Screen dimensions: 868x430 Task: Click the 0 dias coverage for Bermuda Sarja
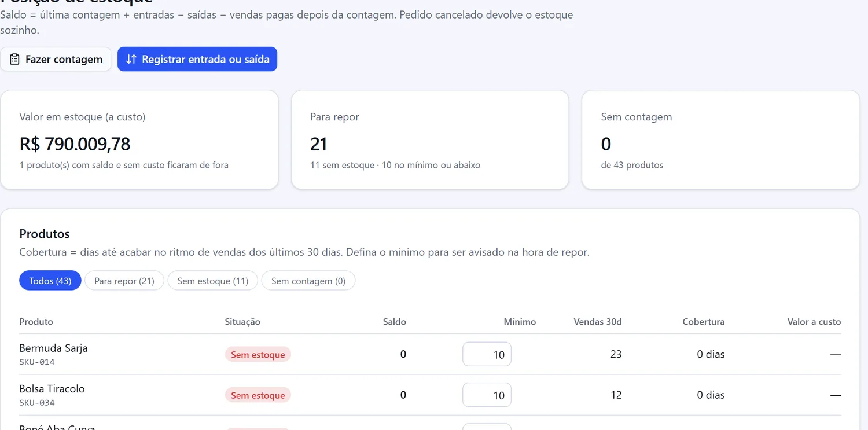[x=711, y=354]
